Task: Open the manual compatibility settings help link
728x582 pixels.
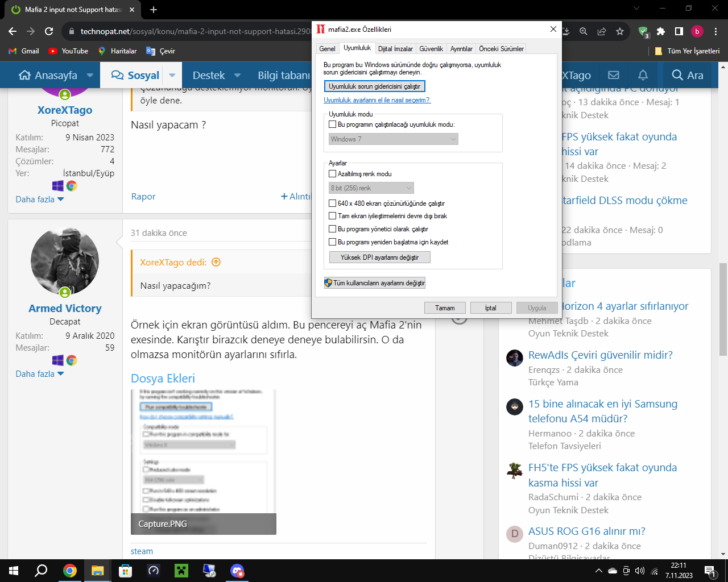Action: coord(377,100)
